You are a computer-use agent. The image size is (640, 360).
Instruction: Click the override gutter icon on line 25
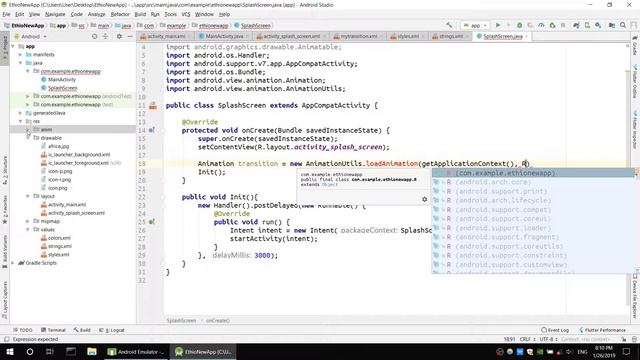pos(151,222)
